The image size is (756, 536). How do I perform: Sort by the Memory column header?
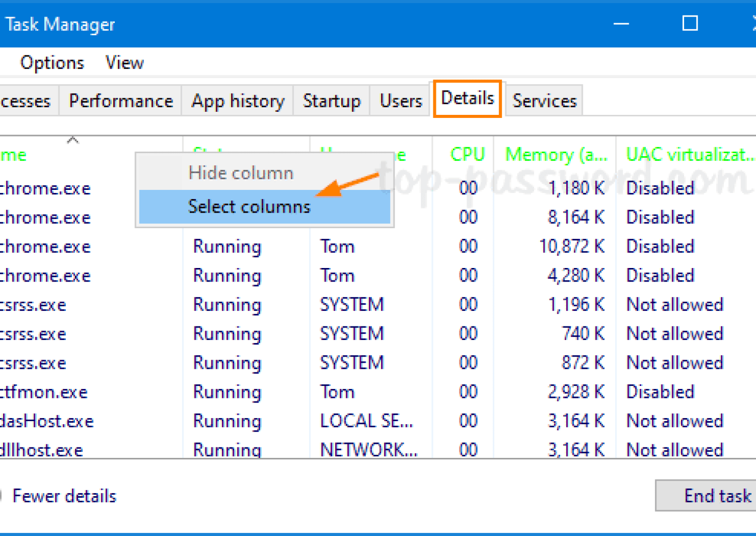click(x=556, y=155)
